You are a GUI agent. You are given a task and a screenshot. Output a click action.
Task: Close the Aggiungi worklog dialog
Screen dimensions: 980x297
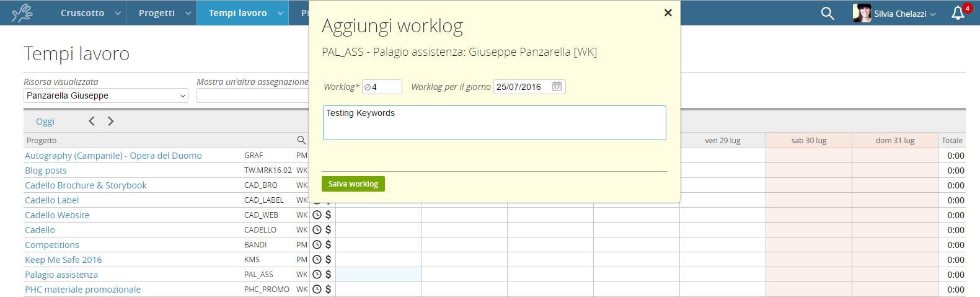pos(668,12)
